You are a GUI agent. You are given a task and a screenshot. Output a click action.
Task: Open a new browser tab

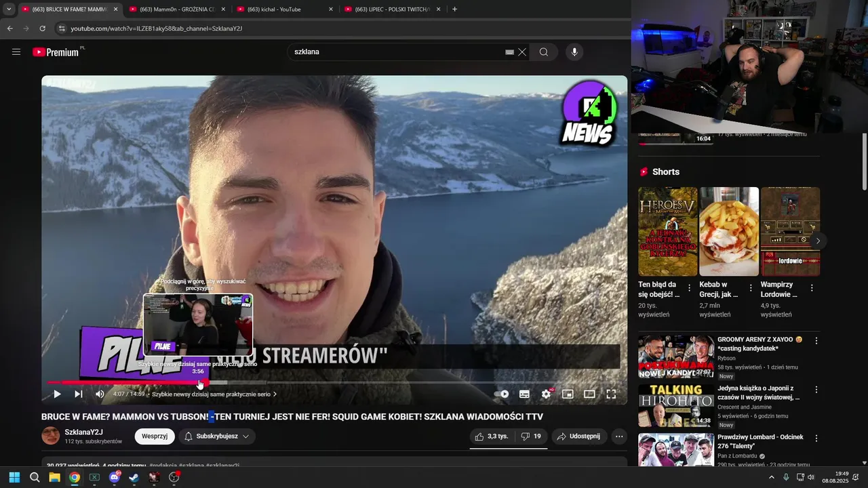(454, 9)
